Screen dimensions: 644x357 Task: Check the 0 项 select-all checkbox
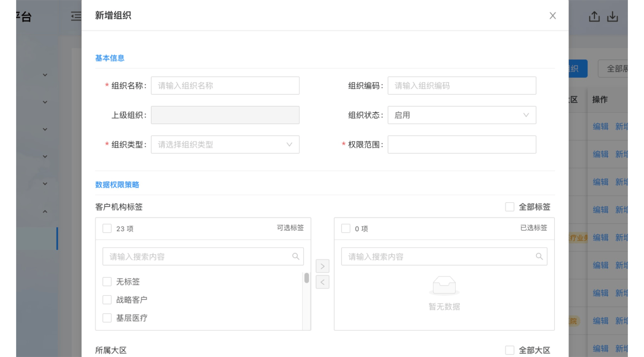click(346, 229)
